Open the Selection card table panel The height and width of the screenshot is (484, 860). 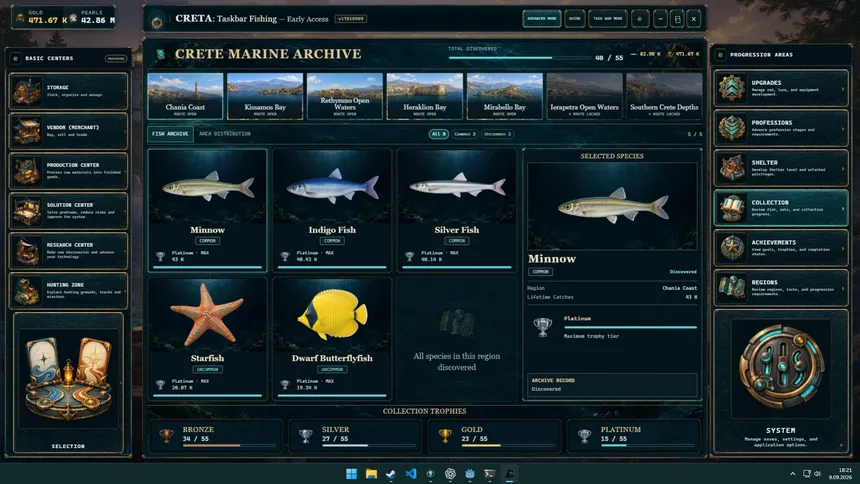pos(69,382)
